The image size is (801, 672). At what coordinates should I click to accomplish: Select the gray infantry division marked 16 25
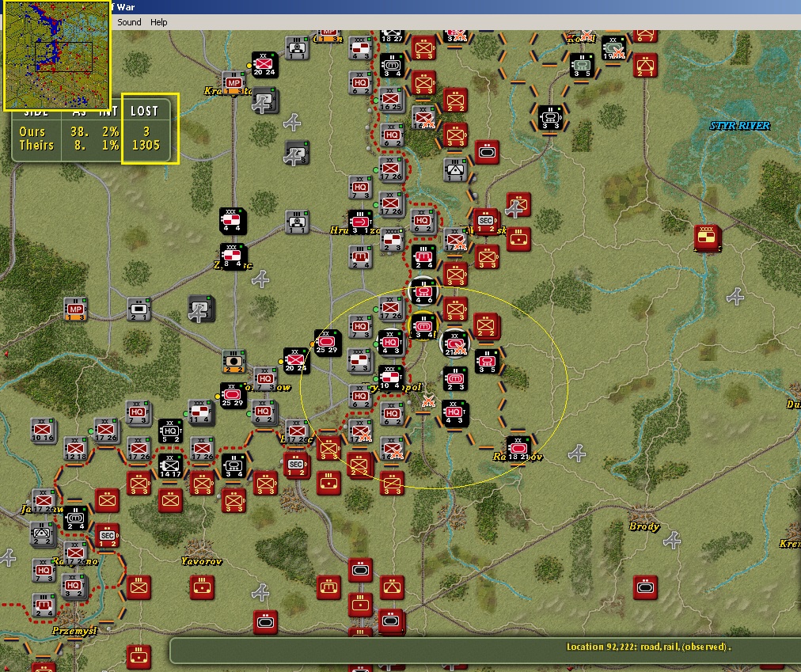[391, 100]
